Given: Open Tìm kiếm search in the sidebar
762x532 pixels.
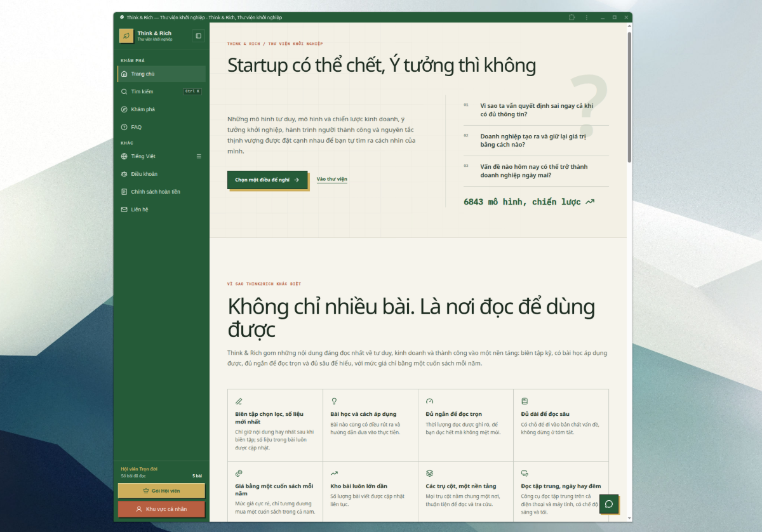Looking at the screenshot, I should [x=161, y=91].
